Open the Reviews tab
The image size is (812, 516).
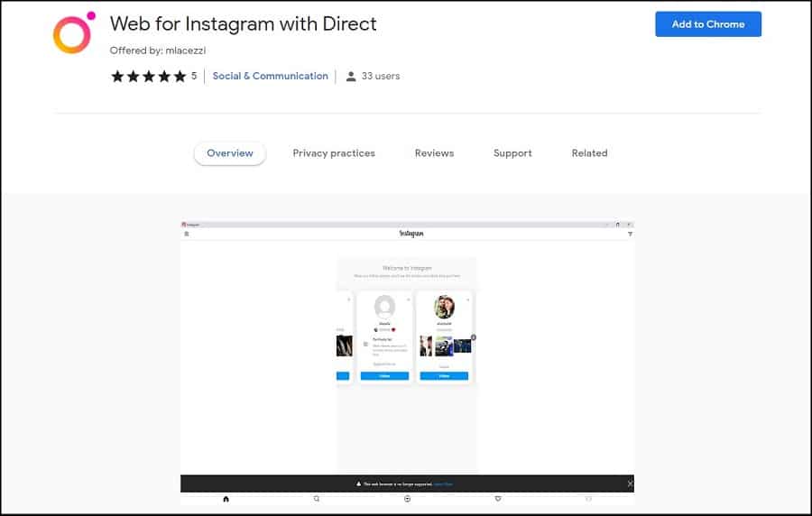click(434, 153)
